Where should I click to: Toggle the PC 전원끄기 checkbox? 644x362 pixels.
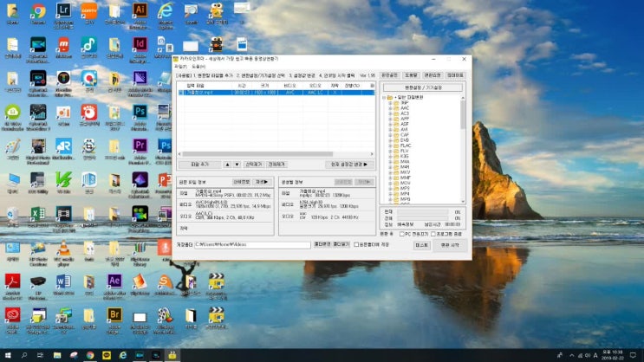point(401,233)
